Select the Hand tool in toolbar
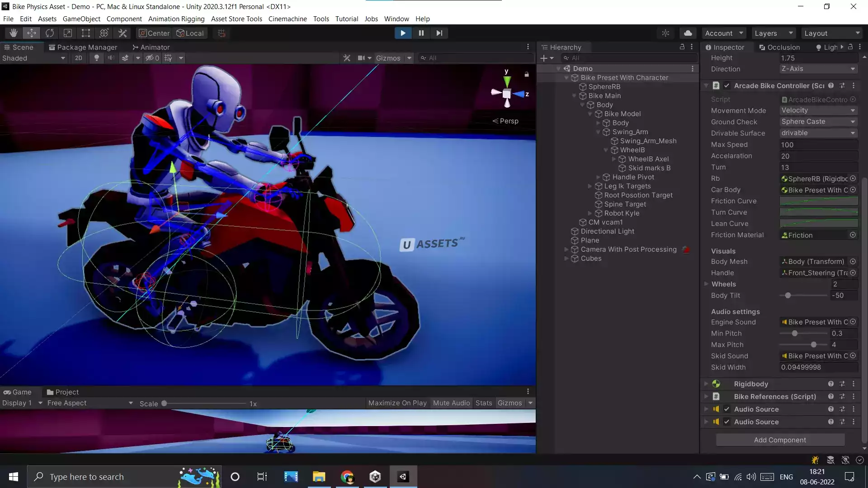 pyautogui.click(x=14, y=33)
